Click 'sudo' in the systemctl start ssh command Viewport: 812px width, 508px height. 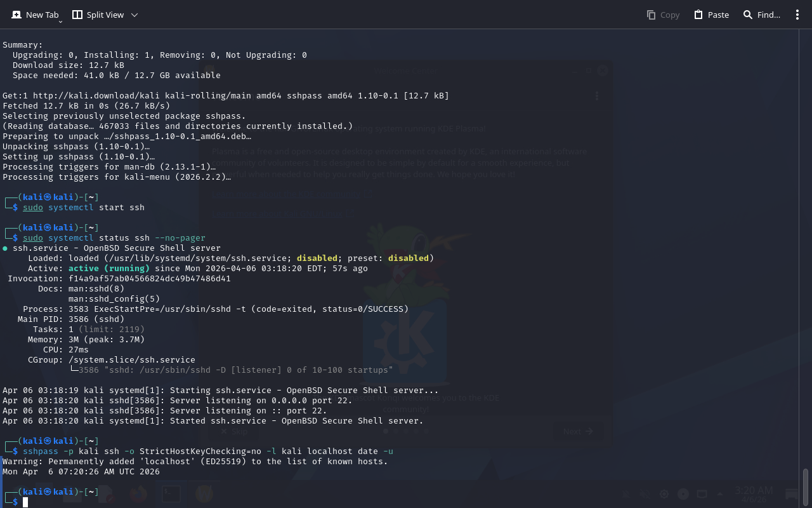[33, 208]
